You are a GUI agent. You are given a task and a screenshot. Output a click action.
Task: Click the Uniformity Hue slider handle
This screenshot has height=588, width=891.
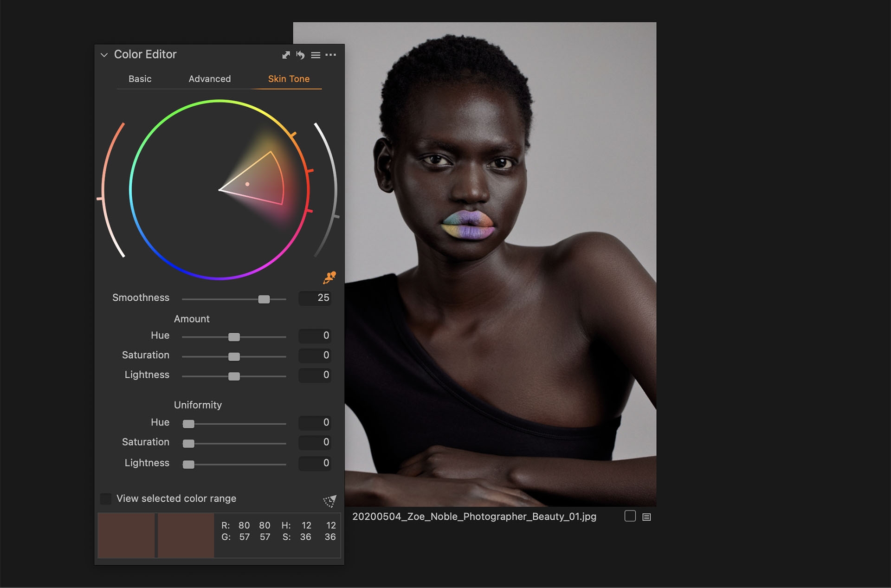tap(188, 424)
